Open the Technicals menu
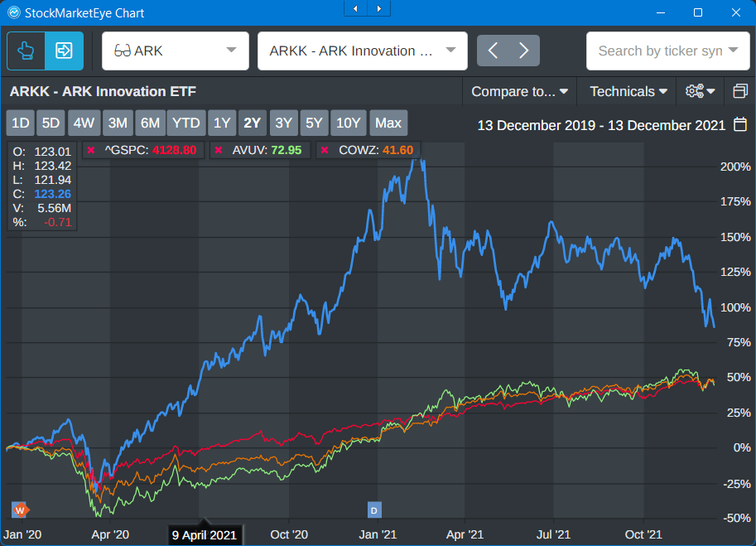This screenshot has width=756, height=546. click(x=628, y=91)
